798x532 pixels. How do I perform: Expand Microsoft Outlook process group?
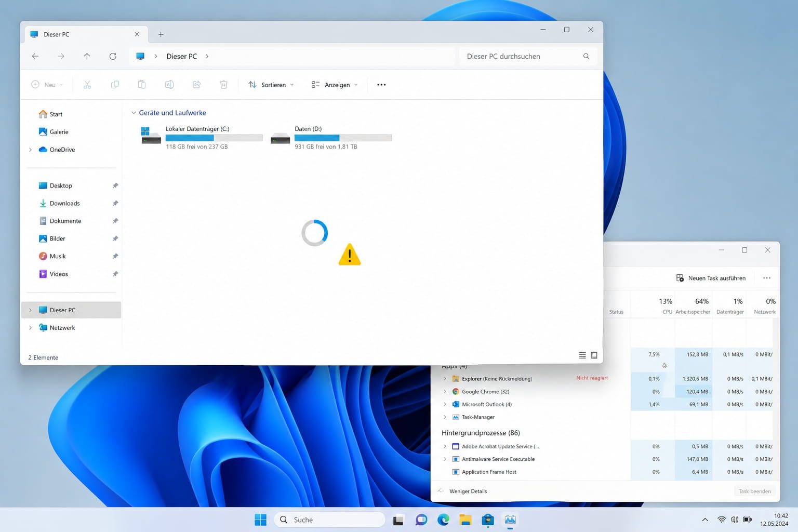pos(445,404)
